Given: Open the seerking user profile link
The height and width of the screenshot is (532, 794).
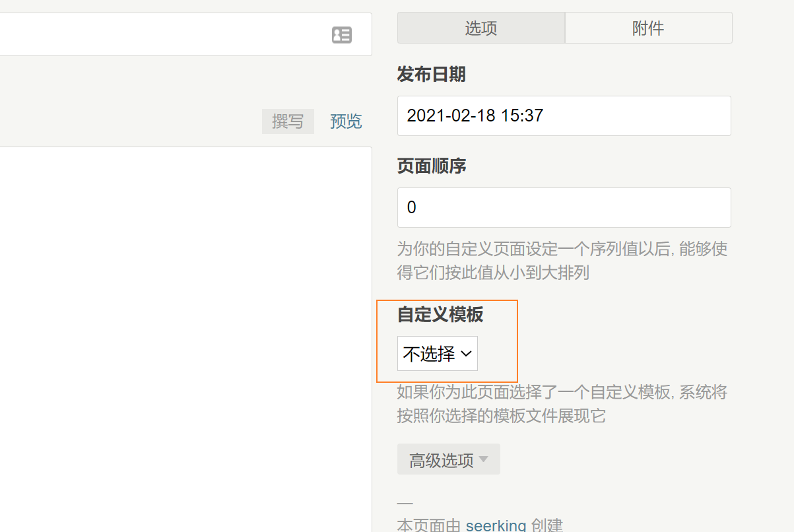Looking at the screenshot, I should [496, 526].
